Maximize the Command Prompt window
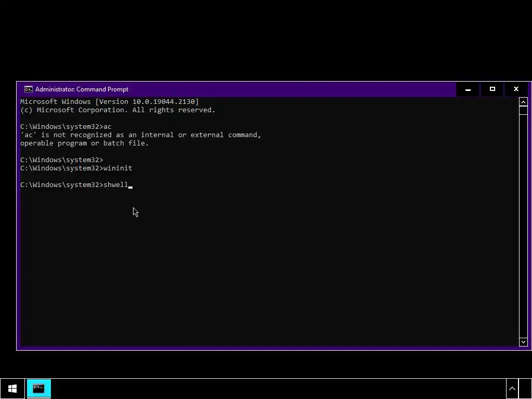The image size is (532, 399). pos(493,89)
